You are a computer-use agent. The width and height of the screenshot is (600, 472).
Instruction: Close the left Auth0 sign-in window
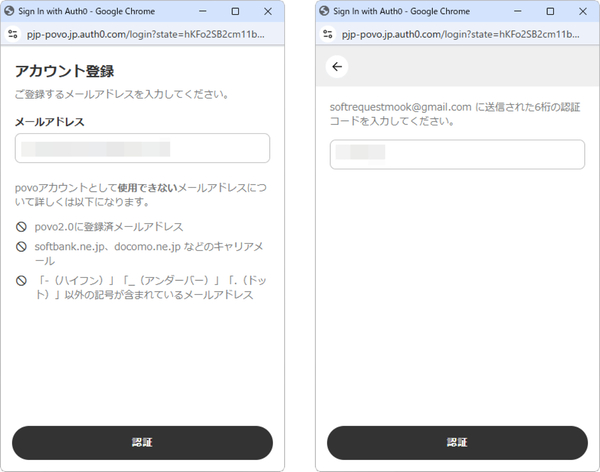[268, 11]
